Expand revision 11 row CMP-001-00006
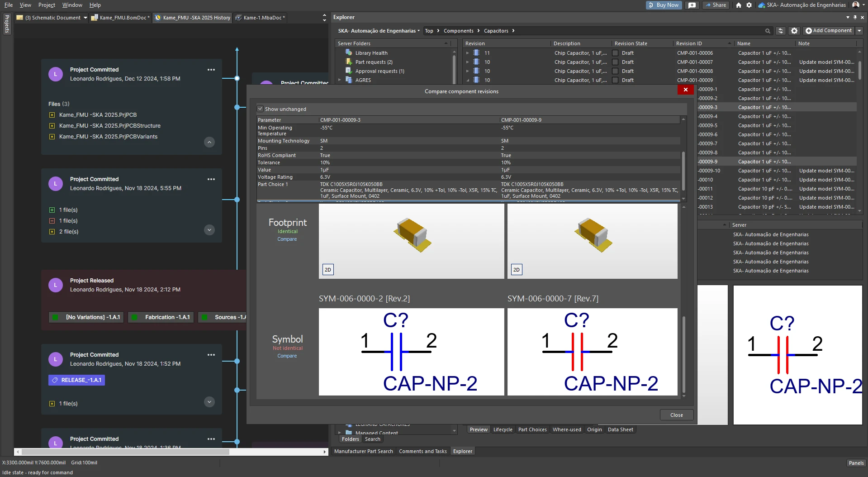The height and width of the screenshot is (477, 868). coord(468,53)
